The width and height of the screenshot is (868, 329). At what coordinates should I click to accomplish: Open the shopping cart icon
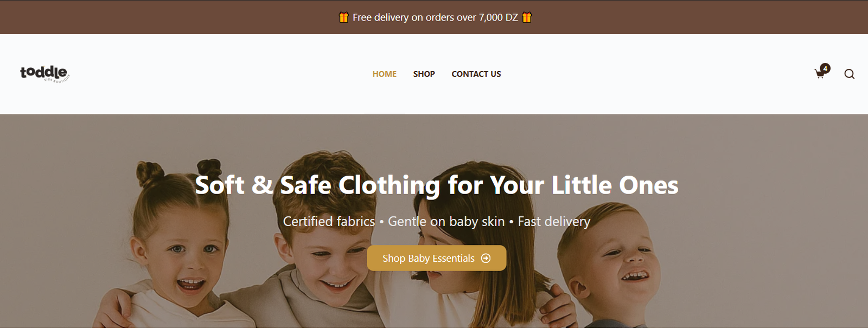click(x=820, y=74)
